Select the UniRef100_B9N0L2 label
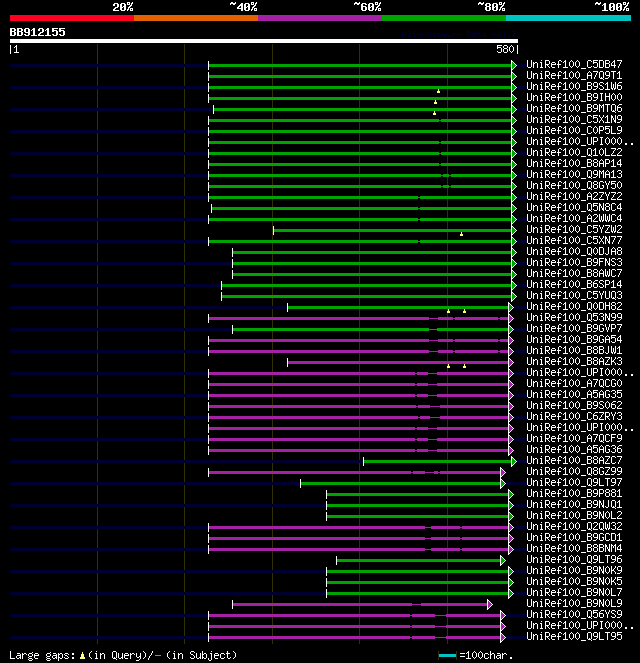 click(x=574, y=515)
